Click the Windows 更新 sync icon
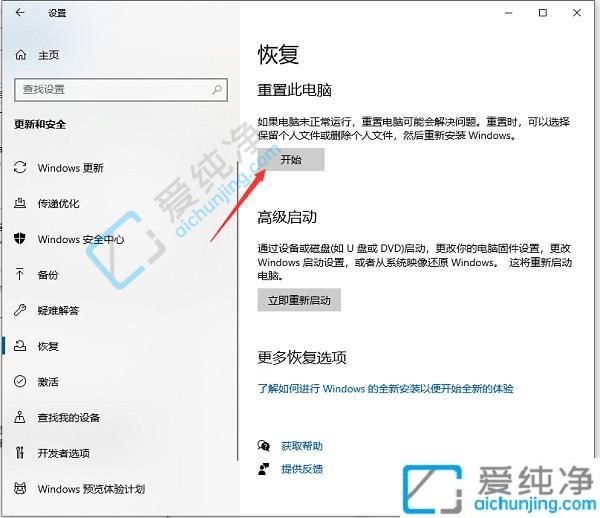The image size is (600, 518). [x=20, y=168]
